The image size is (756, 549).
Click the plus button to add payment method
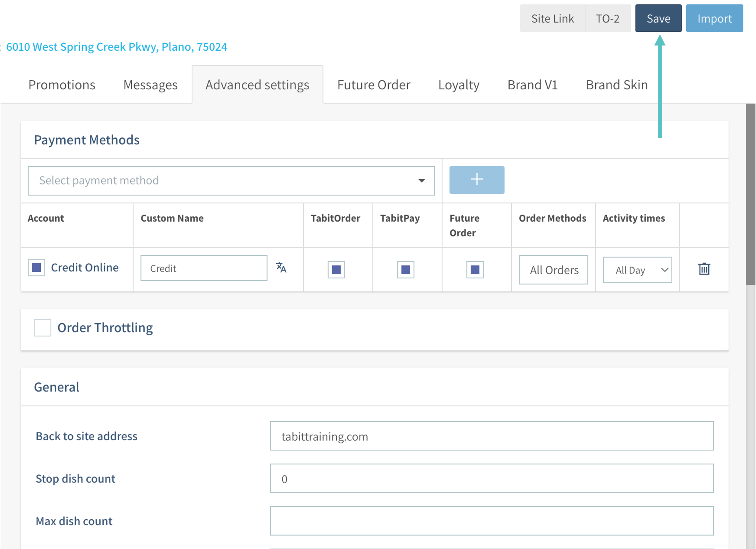(x=476, y=180)
